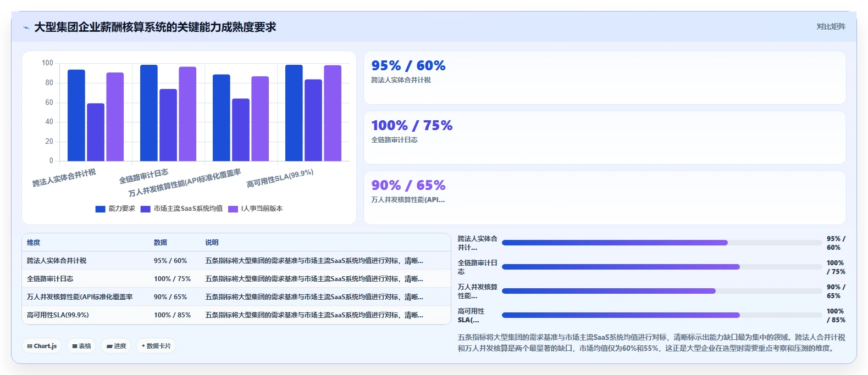Viewport: 868px width, 375px height.
Task: Click the dashboard title 大型集团企业薪酬核算系统
Action: (x=155, y=27)
